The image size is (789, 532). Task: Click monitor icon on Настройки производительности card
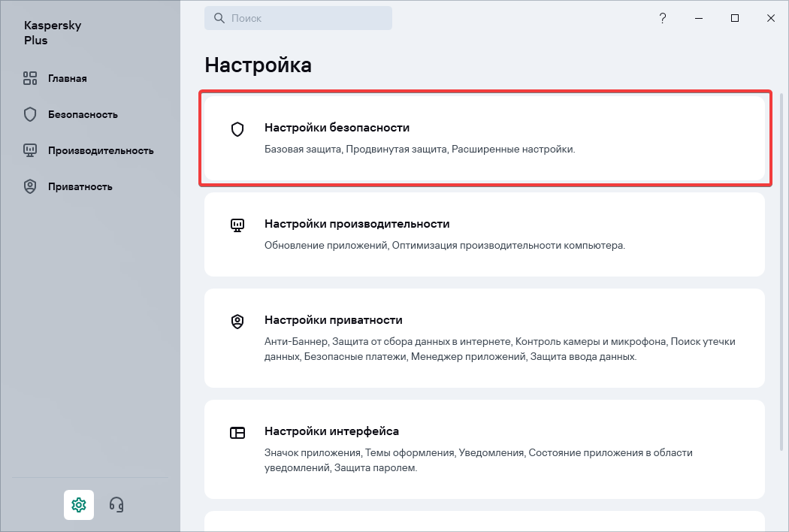237,225
